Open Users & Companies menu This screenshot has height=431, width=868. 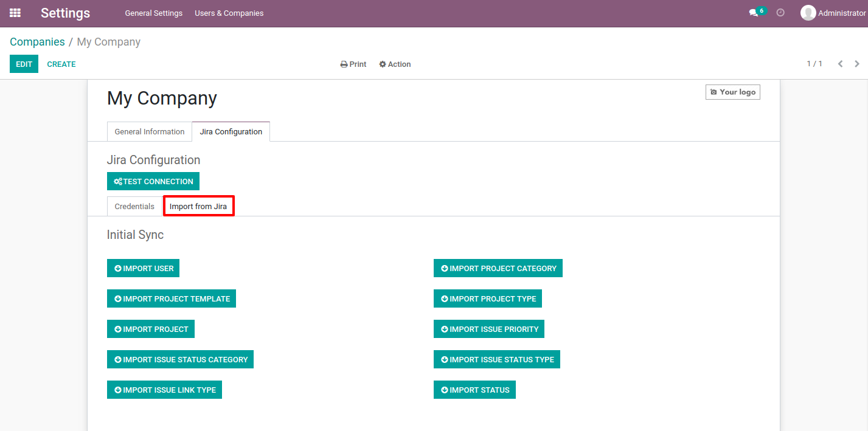click(229, 13)
